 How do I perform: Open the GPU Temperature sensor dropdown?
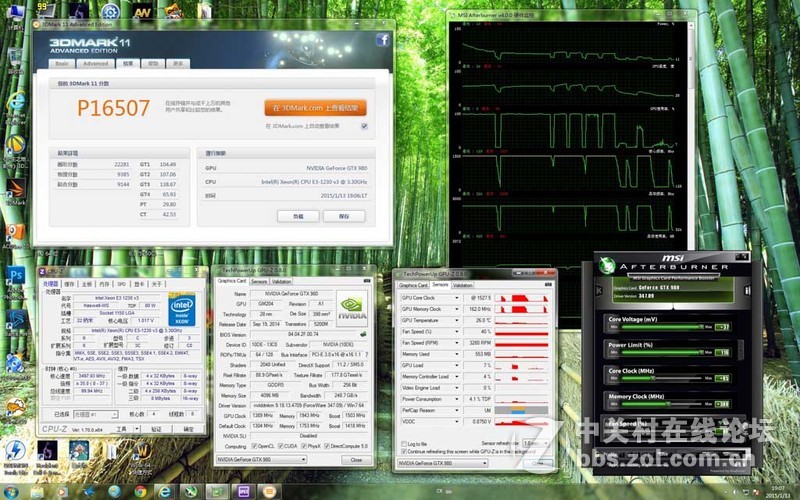[x=456, y=320]
